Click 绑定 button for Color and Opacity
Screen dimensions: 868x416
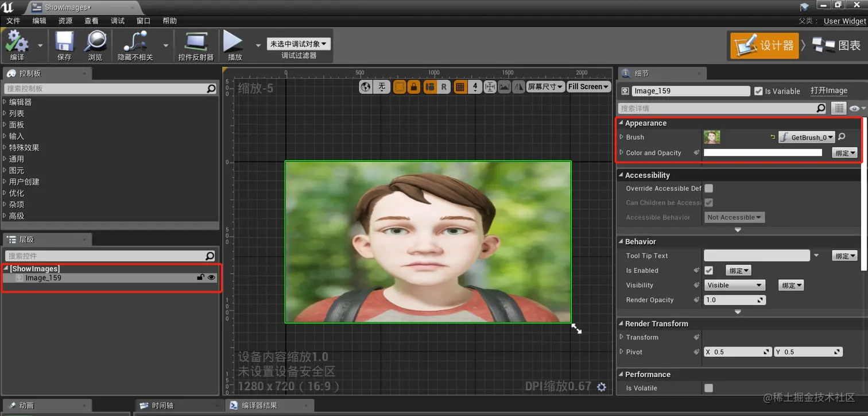click(844, 153)
